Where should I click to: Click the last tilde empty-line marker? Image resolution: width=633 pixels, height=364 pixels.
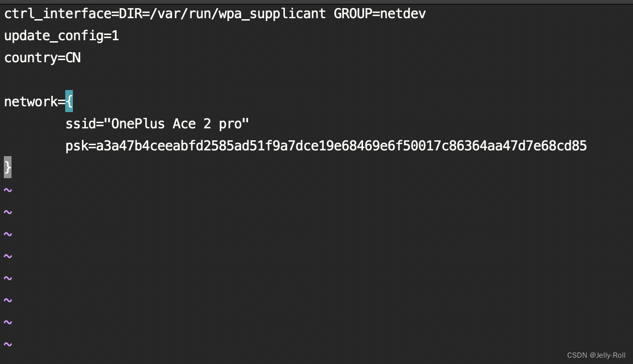pyautogui.click(x=8, y=344)
